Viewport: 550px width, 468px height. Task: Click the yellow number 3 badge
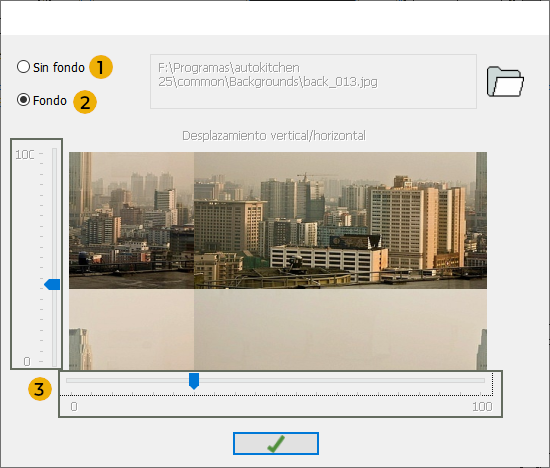tap(40, 389)
